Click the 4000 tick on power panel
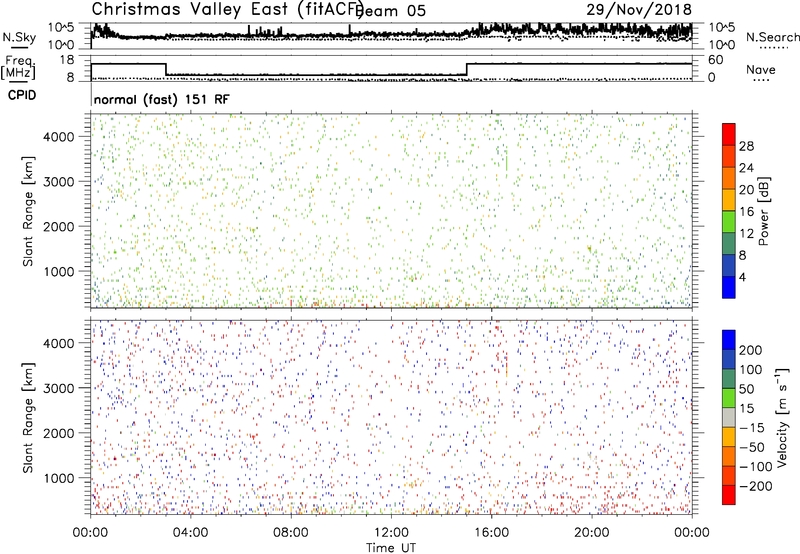The width and height of the screenshot is (800, 554). pyautogui.click(x=58, y=137)
